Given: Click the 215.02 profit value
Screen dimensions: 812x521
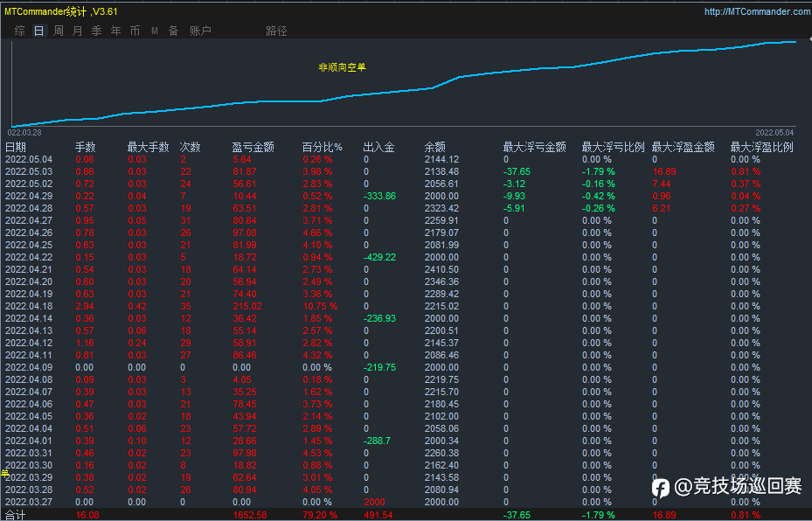Looking at the screenshot, I should point(247,306).
